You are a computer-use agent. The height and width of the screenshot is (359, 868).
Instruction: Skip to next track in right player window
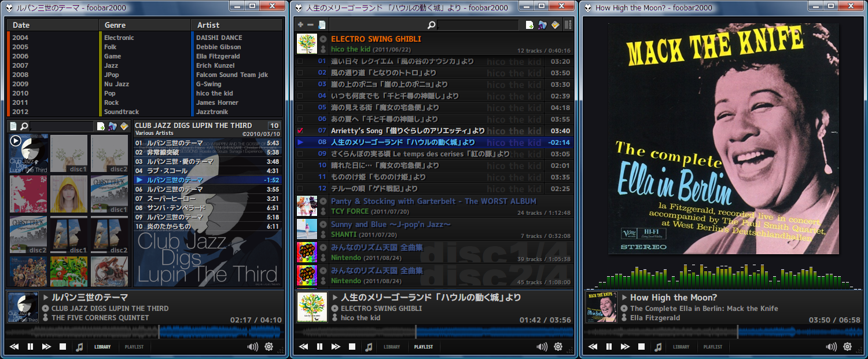click(x=625, y=347)
